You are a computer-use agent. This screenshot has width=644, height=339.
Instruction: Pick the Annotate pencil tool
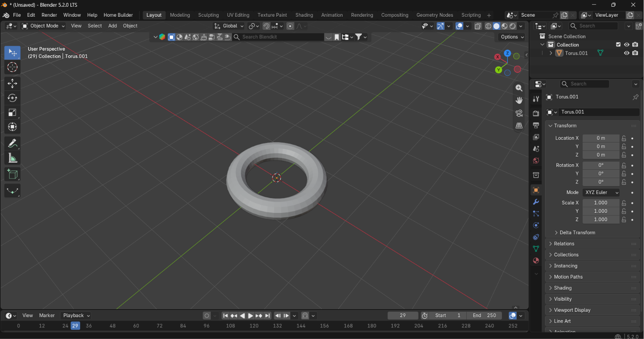13,143
